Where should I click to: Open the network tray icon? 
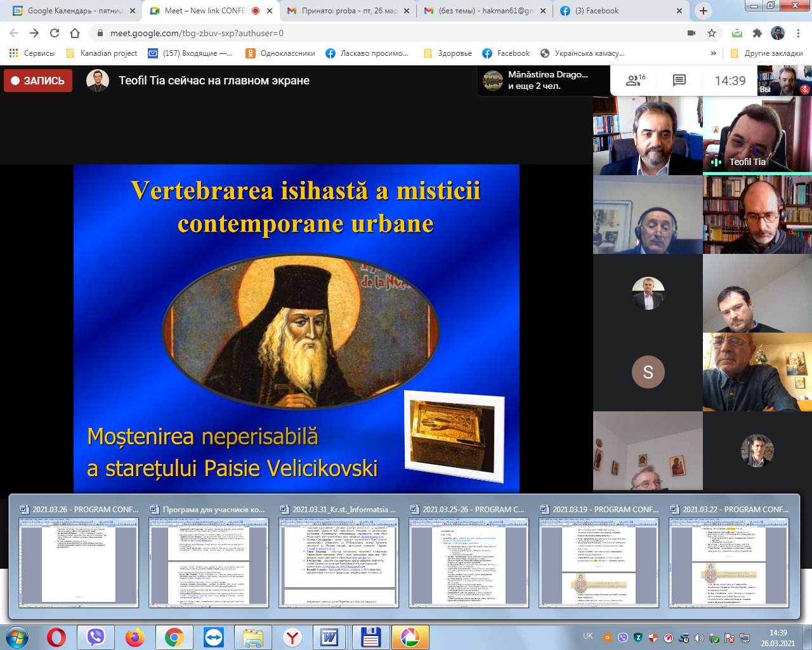pyautogui.click(x=745, y=638)
